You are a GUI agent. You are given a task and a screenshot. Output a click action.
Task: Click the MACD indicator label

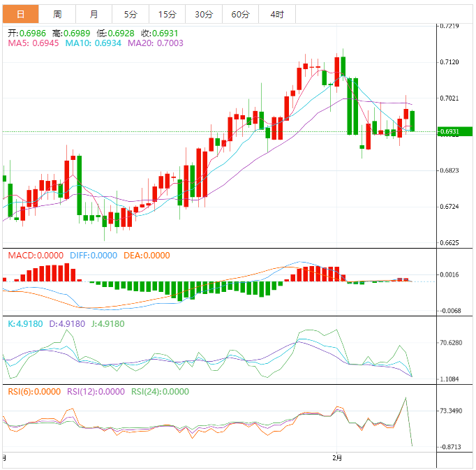35,256
